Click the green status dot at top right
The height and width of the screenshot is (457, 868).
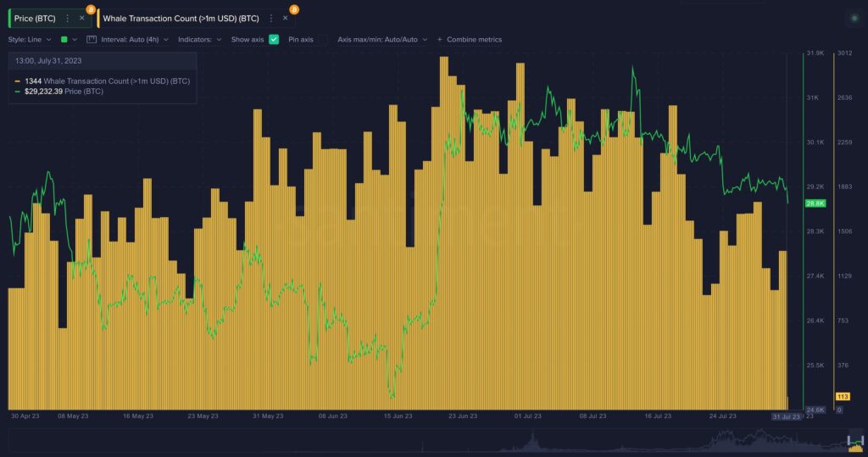click(x=853, y=18)
